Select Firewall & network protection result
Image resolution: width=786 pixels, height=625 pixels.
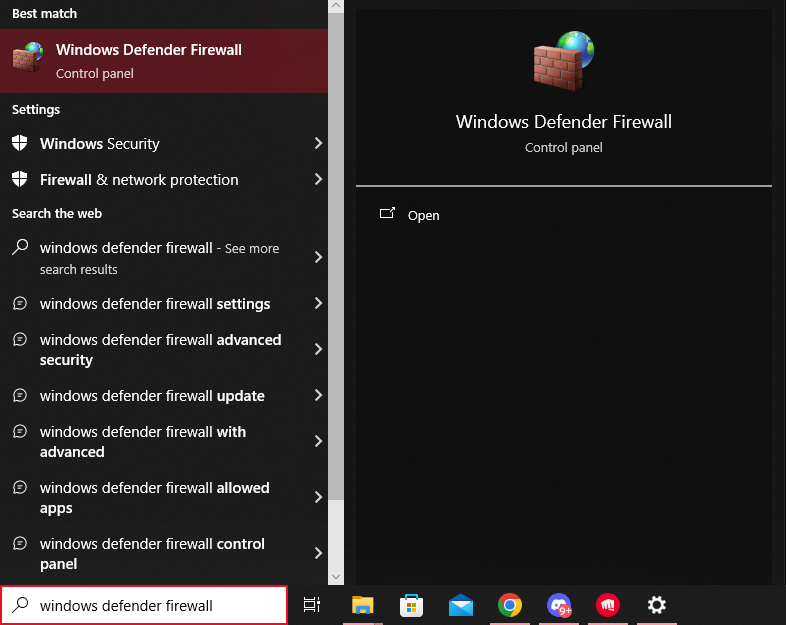[x=164, y=179]
